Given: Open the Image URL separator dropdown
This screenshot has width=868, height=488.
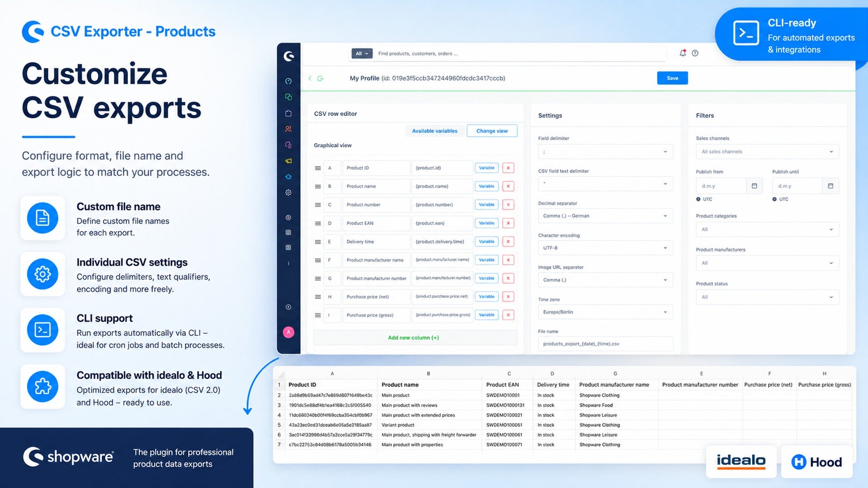Looking at the screenshot, I should tap(605, 280).
